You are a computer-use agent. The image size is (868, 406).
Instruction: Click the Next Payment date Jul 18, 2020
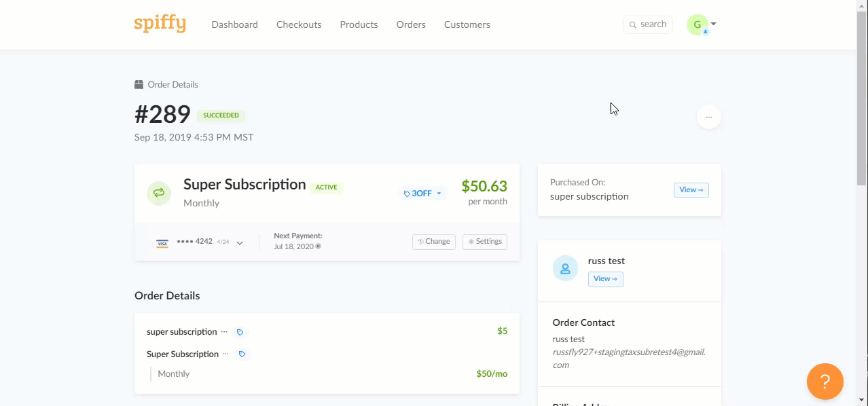294,246
